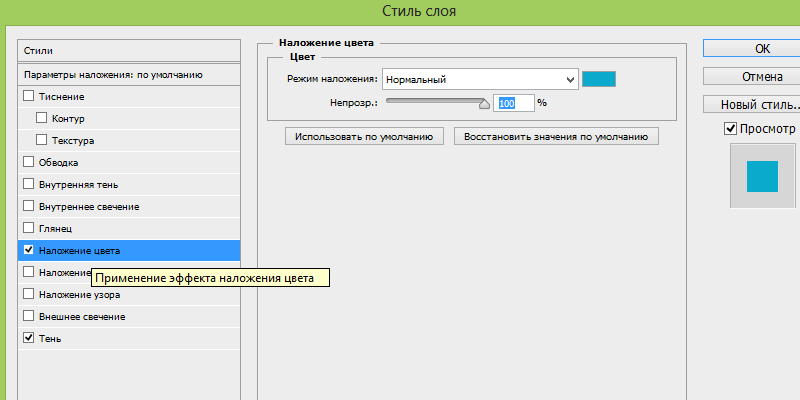The height and width of the screenshot is (400, 800).
Task: Open Внешнее свечение style settings
Action: point(81,316)
